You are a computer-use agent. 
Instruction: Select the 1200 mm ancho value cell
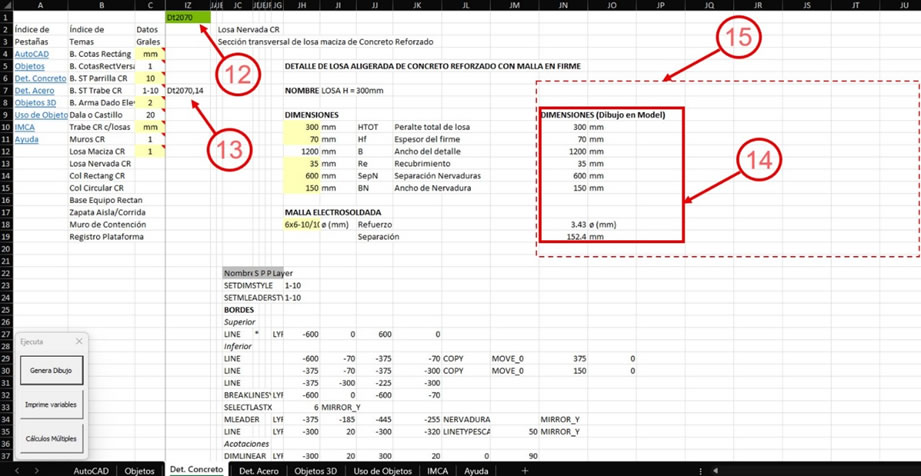(301, 152)
